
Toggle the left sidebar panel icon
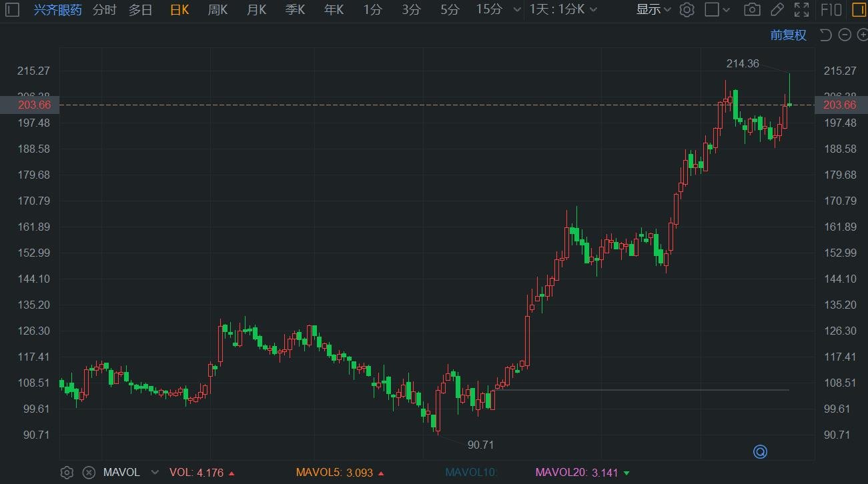pos(13,9)
